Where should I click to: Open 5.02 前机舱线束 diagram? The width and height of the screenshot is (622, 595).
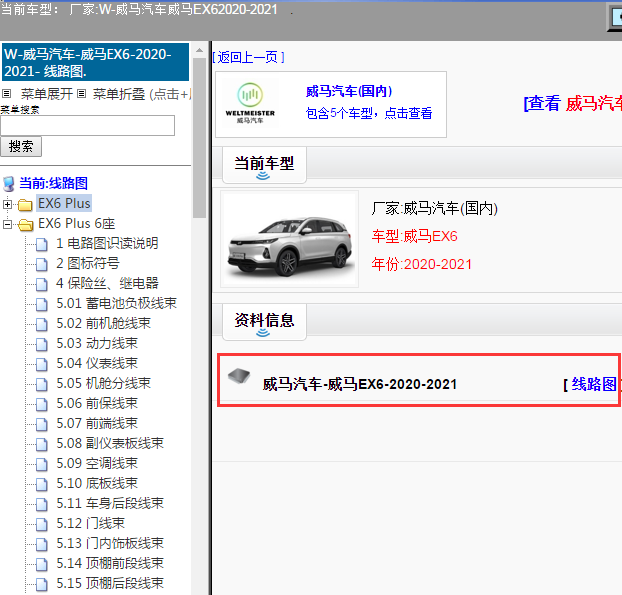point(104,323)
